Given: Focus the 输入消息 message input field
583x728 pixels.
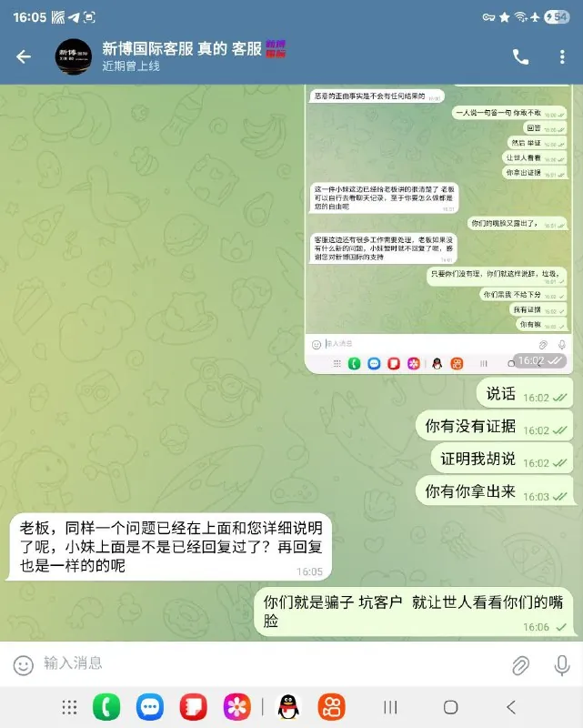Looking at the screenshot, I should click(274, 663).
